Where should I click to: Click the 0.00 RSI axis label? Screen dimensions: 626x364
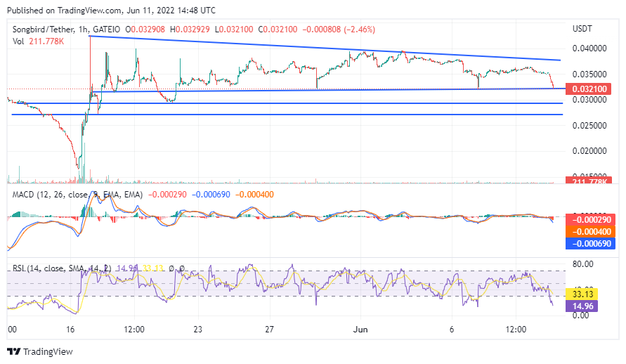click(581, 316)
